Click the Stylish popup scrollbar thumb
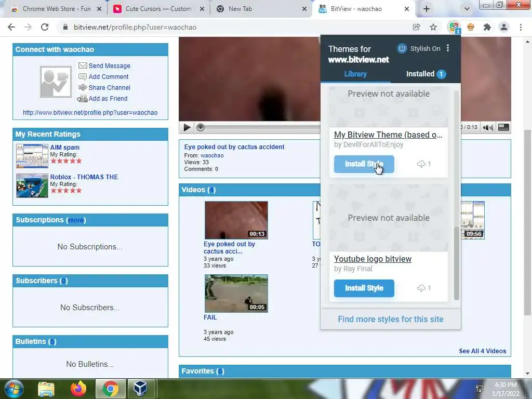This screenshot has width=532, height=399. 457,263
